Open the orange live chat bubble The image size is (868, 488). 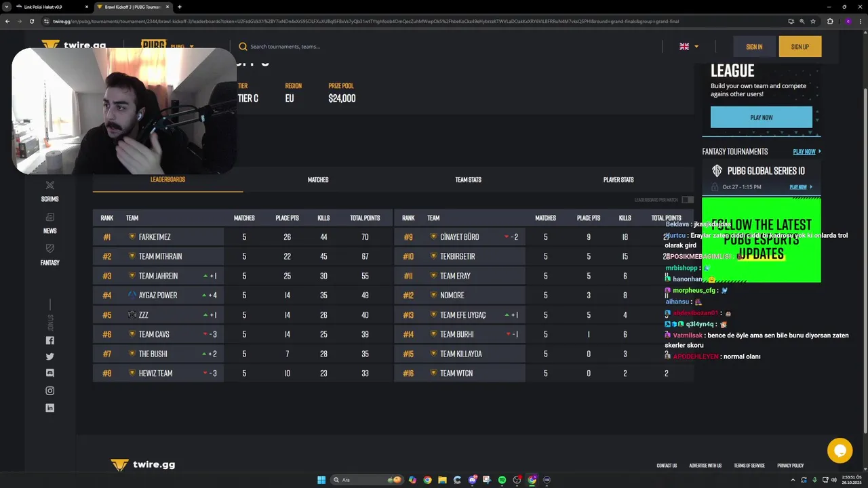(x=840, y=451)
